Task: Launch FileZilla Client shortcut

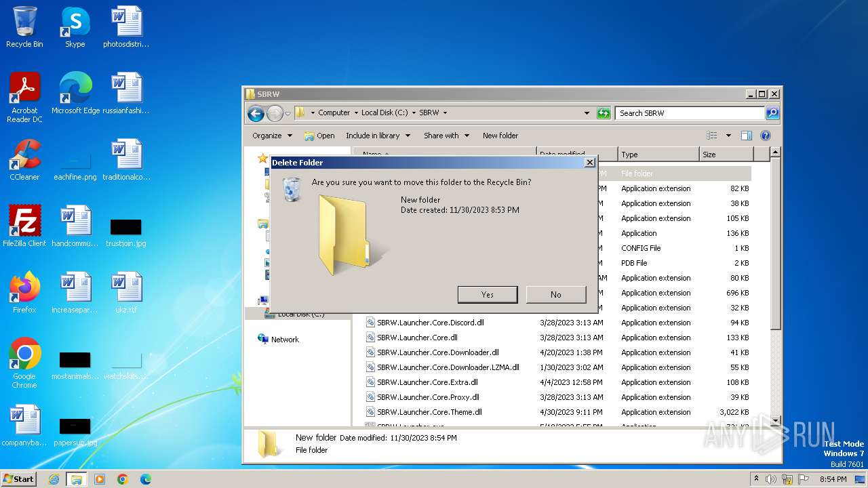Action: coord(24,227)
